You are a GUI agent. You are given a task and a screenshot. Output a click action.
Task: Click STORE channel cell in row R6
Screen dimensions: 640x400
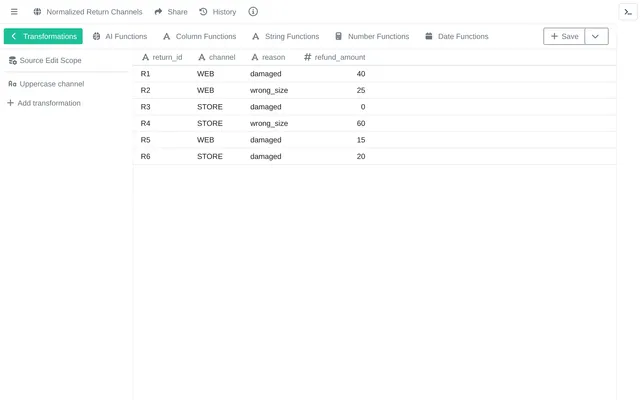click(210, 156)
